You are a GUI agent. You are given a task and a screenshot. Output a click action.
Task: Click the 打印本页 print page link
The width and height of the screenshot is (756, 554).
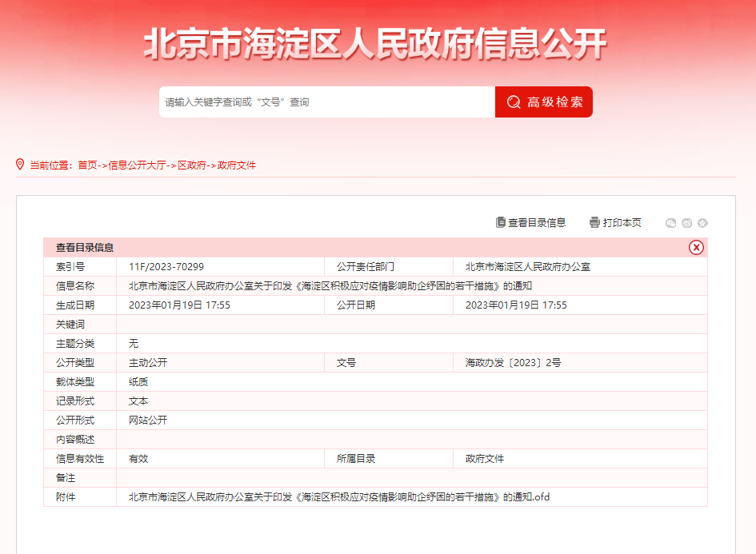[622, 223]
